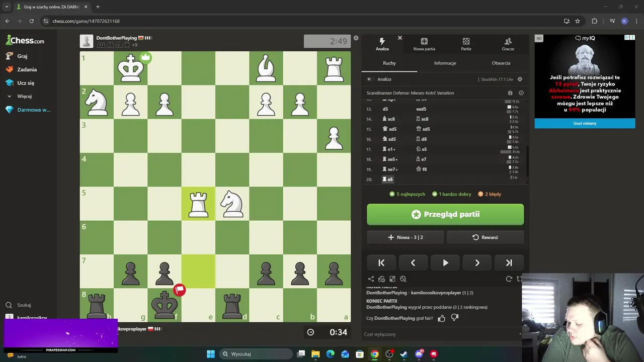Viewport: 644px width, 362px height.
Task: Bookmark this page with star icon
Action: point(578,21)
